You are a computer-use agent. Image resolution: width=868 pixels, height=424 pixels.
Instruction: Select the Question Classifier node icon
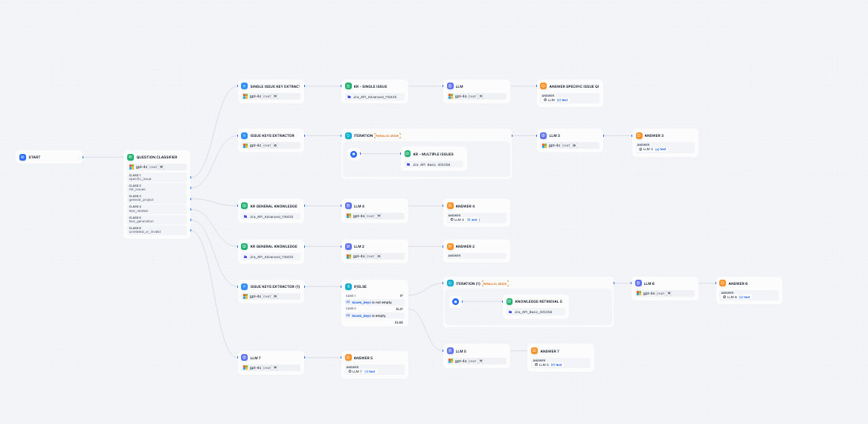(x=131, y=157)
